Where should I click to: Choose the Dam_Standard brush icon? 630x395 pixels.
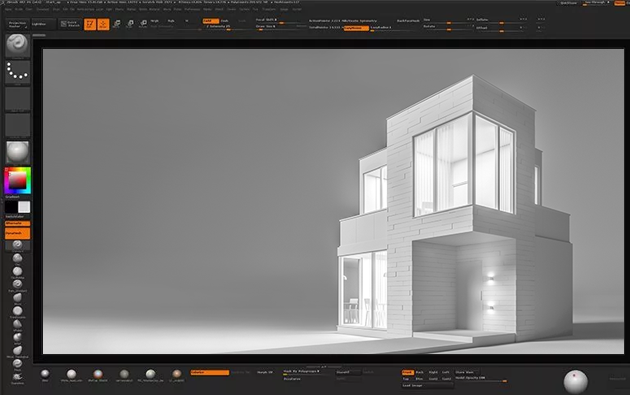(x=17, y=284)
